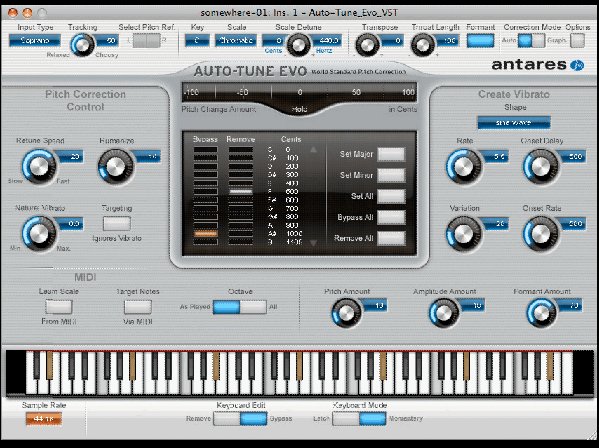
Task: Click the Onset Rate value field
Action: point(573,223)
